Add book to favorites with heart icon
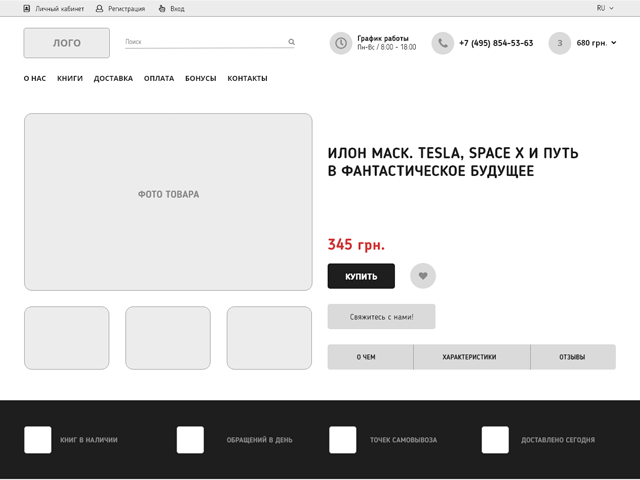Viewport: 640px width, 480px height. coord(423,276)
